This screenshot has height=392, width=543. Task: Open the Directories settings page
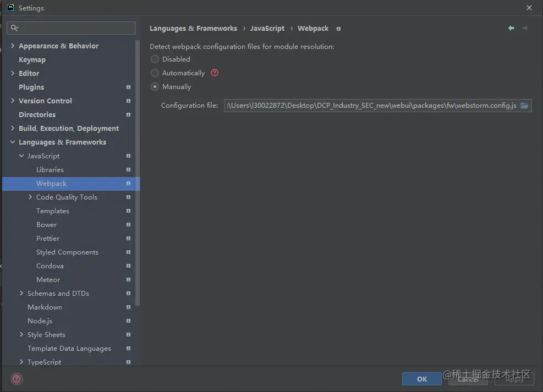coord(37,114)
